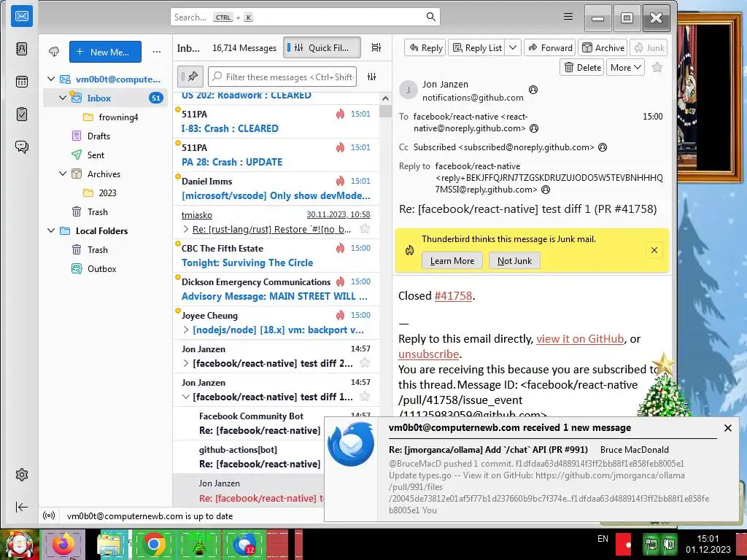The image size is (747, 560).
Task: Collapse the vm0b0t account tree
Action: tap(51, 79)
